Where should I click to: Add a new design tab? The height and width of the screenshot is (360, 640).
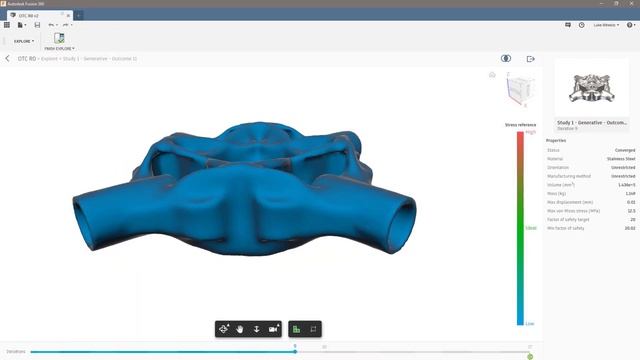click(78, 16)
